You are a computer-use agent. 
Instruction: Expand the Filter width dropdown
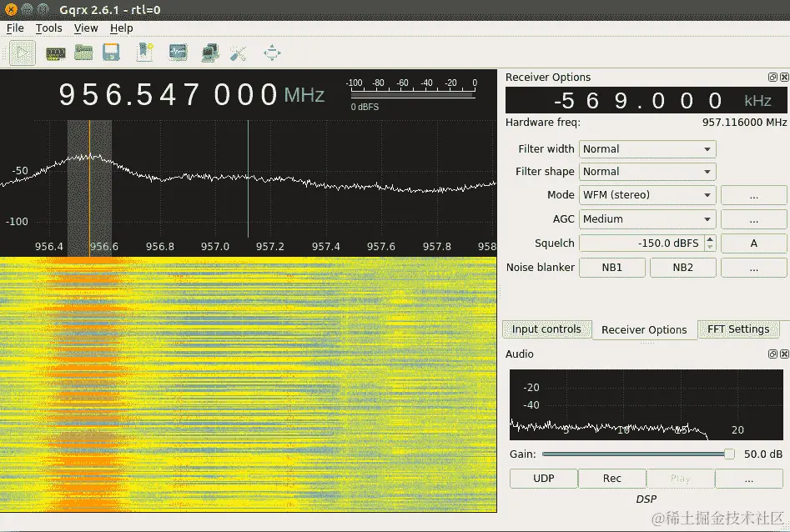[x=647, y=149]
